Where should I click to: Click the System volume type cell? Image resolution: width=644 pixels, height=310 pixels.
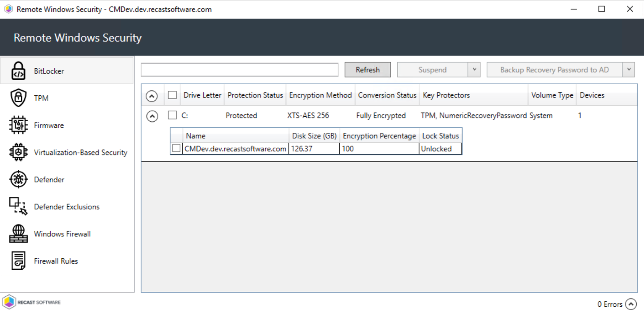541,116
